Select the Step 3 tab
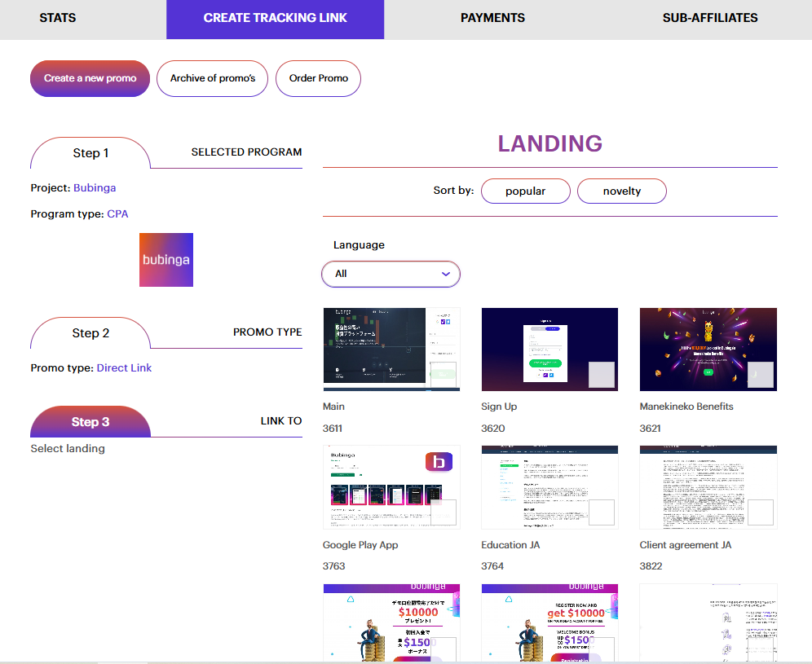 click(x=90, y=422)
